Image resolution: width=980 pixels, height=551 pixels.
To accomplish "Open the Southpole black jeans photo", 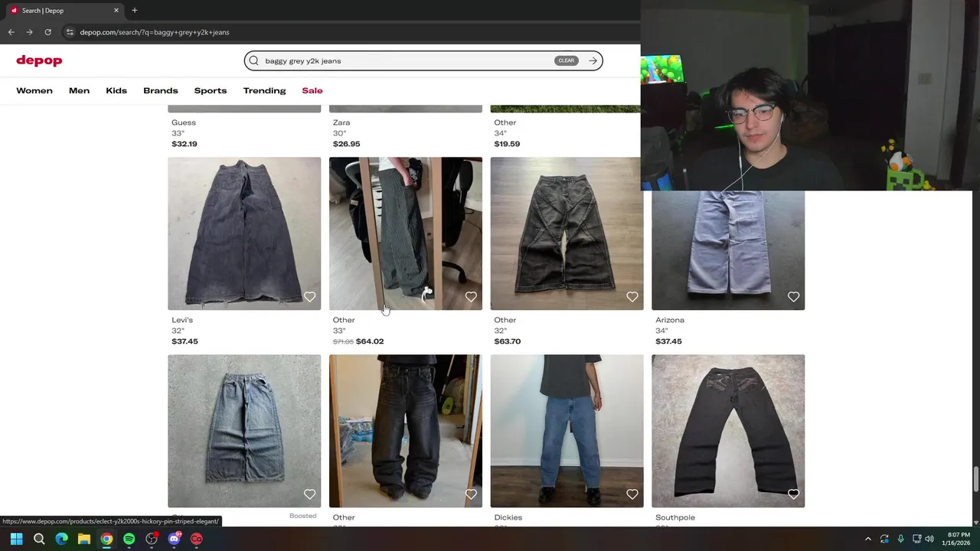I will pos(728,431).
